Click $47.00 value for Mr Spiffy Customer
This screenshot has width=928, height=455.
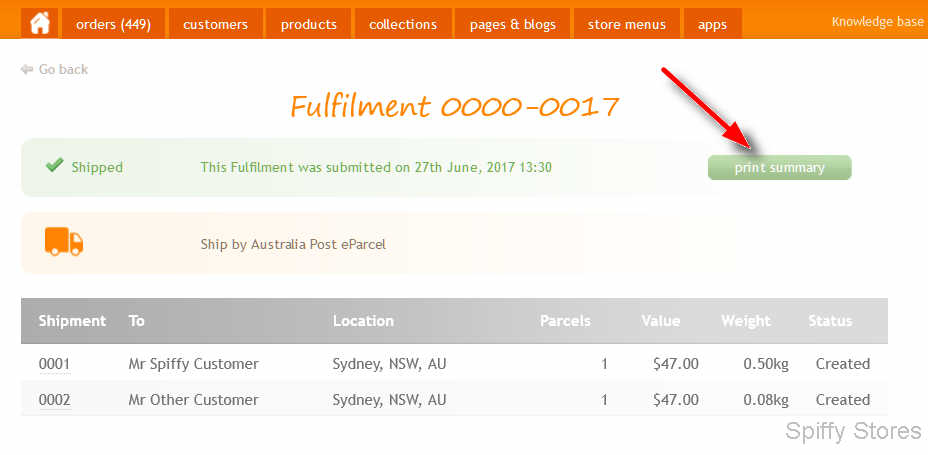tap(676, 364)
